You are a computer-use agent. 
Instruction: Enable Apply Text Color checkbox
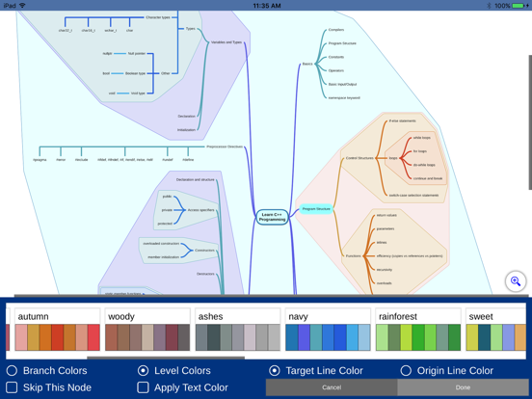click(144, 387)
